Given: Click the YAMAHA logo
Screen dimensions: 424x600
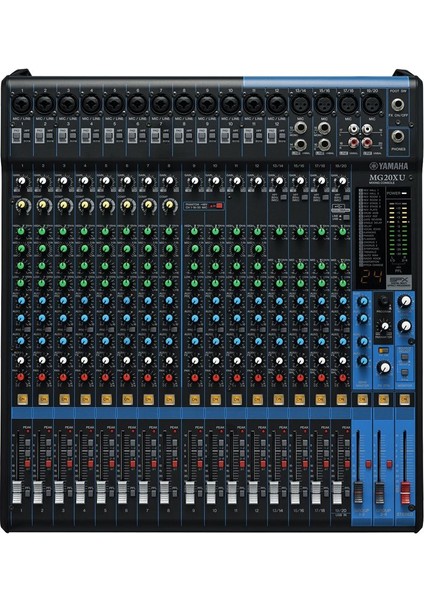Looking at the screenshot, I should (389, 166).
